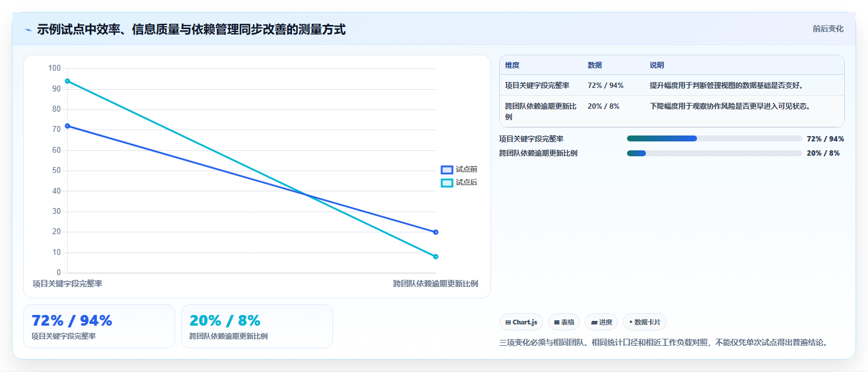Click y-axis label 50
This screenshot has width=868, height=372.
click(56, 171)
